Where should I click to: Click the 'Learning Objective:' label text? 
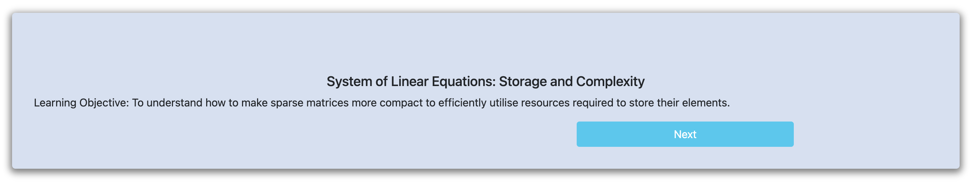pyautogui.click(x=81, y=103)
